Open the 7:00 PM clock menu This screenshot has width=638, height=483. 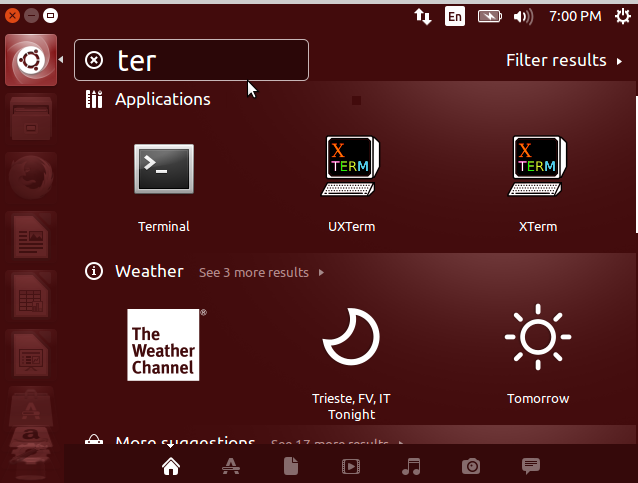pos(575,16)
